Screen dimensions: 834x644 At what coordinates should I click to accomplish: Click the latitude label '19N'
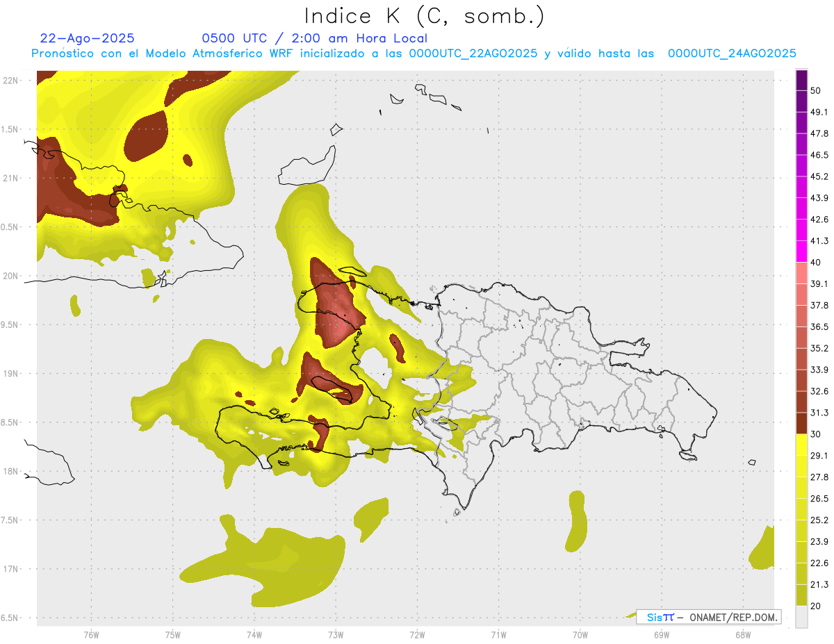[10, 373]
